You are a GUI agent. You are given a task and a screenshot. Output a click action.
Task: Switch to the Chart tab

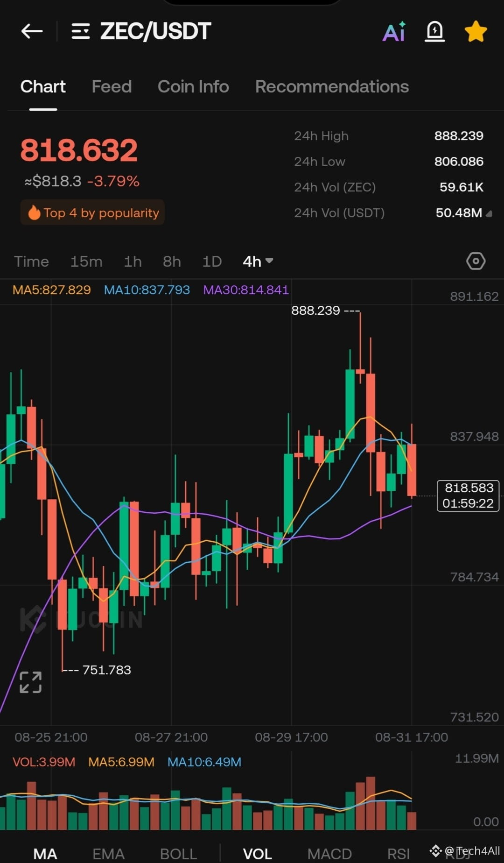click(x=43, y=86)
